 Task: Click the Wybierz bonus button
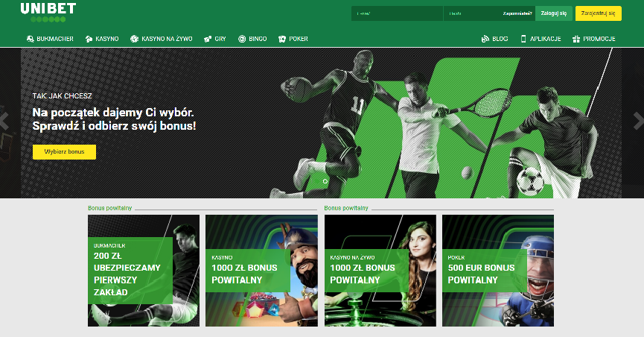coord(65,152)
